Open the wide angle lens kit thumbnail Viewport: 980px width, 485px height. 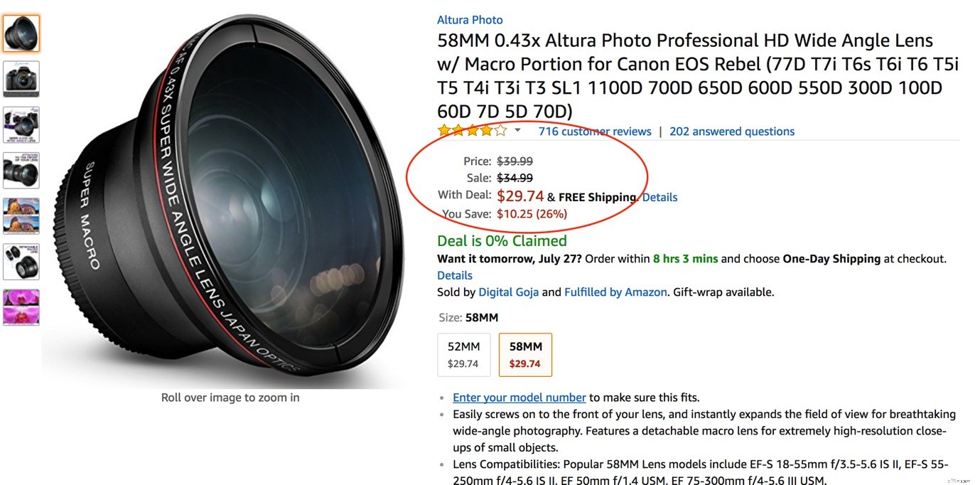click(x=21, y=124)
